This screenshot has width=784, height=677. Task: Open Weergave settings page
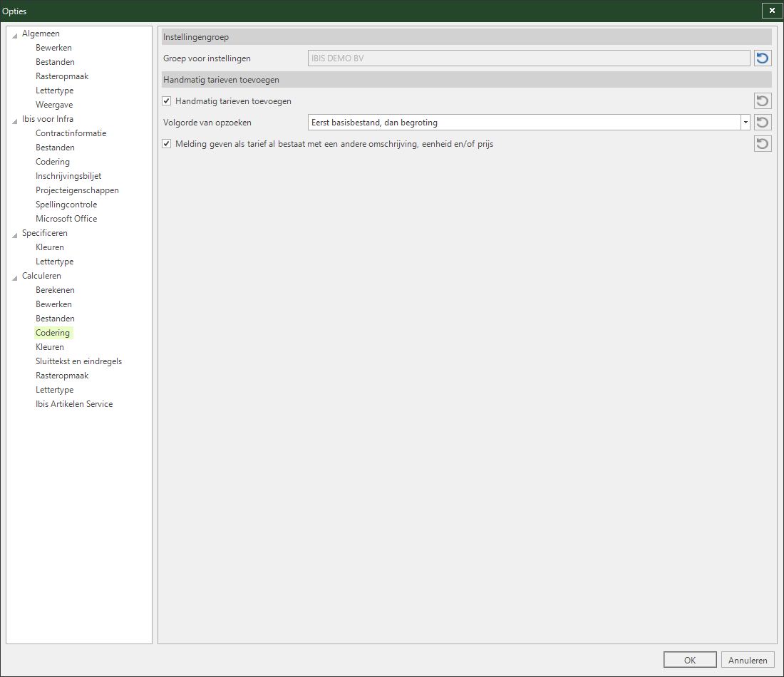54,105
